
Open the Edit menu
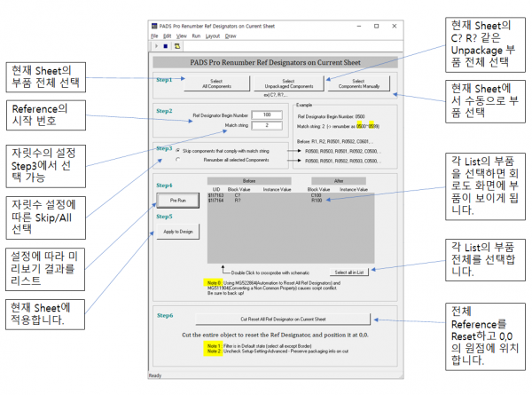tap(167, 36)
